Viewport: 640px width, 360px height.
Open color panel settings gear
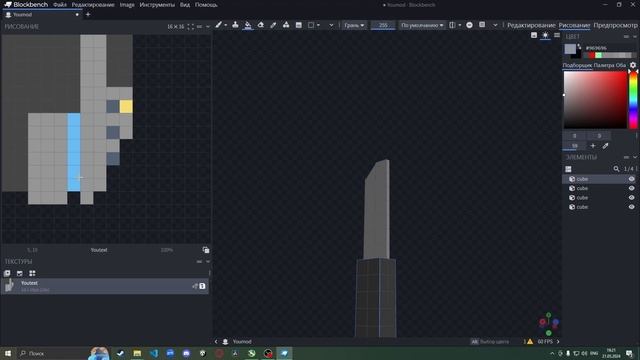633,65
